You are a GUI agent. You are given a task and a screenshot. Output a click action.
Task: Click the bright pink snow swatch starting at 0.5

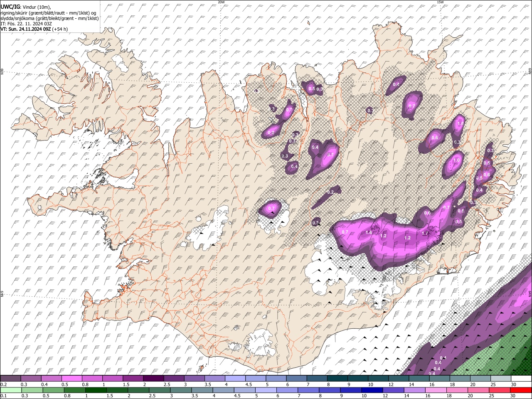(x=72, y=378)
